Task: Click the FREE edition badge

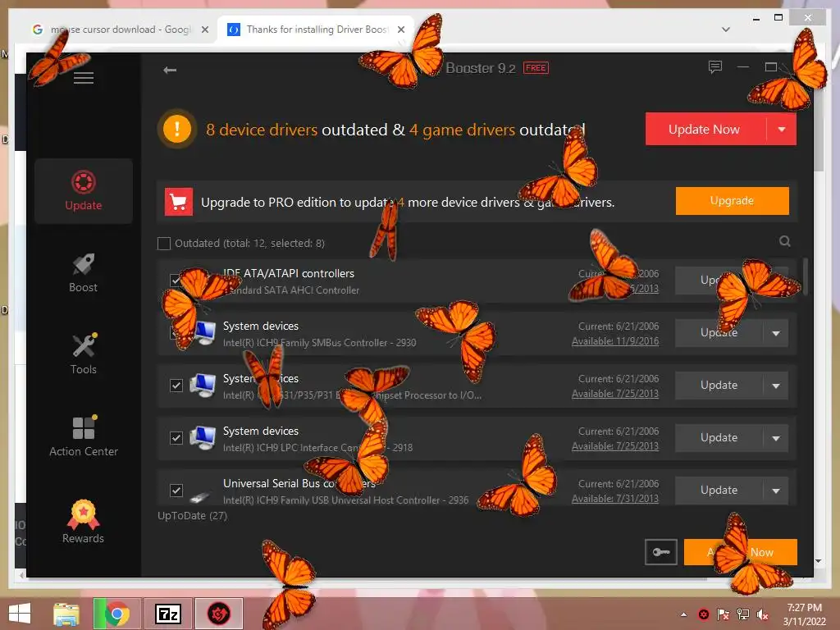Action: click(x=536, y=68)
